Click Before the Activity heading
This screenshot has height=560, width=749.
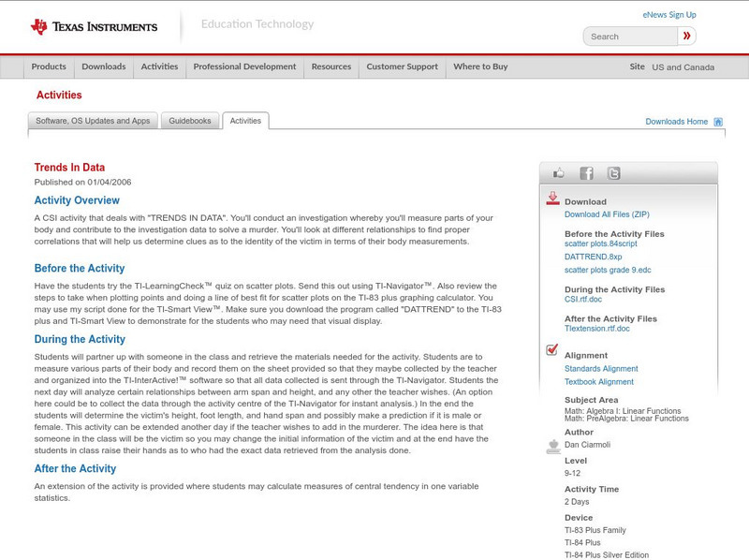[80, 268]
